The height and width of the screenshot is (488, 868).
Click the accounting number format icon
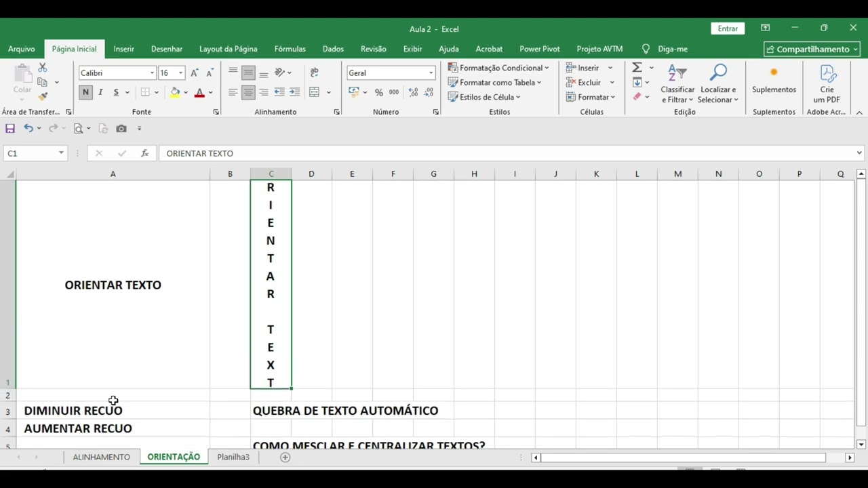click(x=354, y=92)
